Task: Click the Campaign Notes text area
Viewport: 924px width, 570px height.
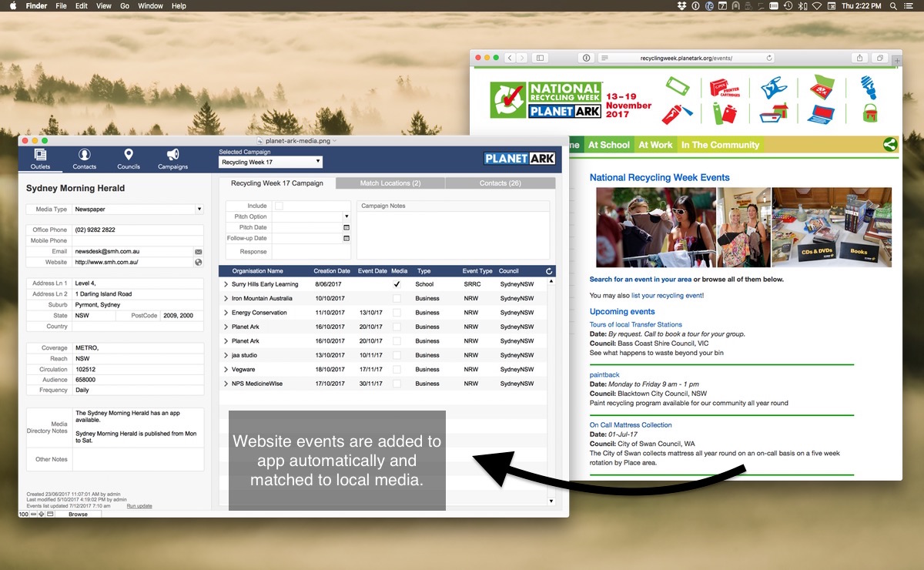Action: click(454, 235)
